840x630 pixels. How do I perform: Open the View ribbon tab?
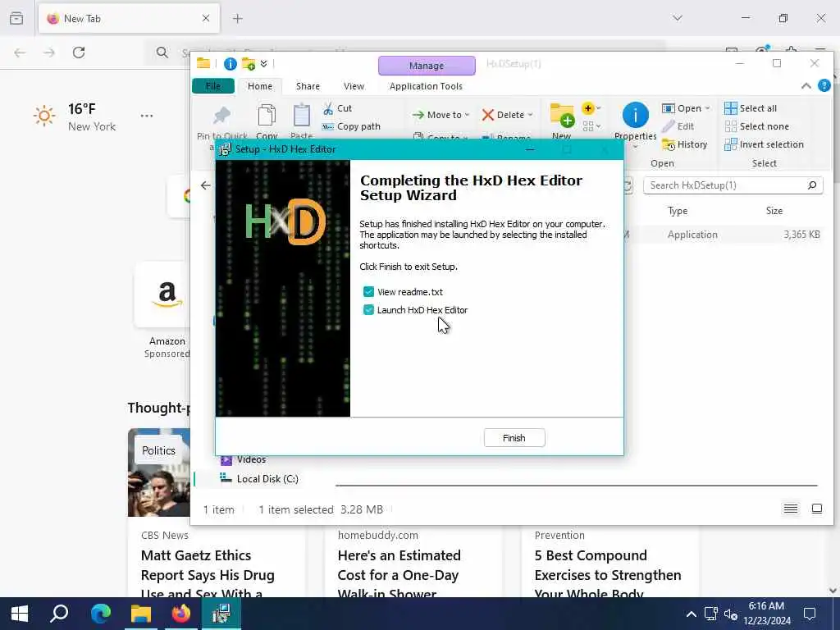[x=354, y=86]
